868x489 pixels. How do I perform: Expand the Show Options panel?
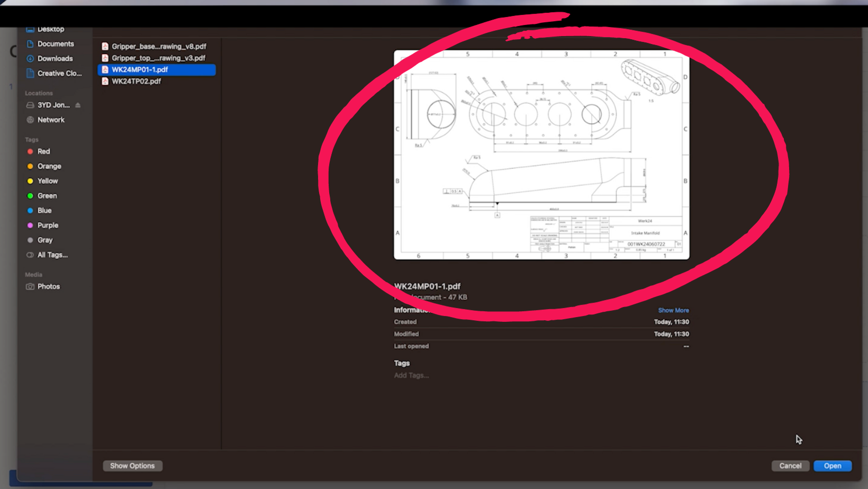click(x=132, y=466)
